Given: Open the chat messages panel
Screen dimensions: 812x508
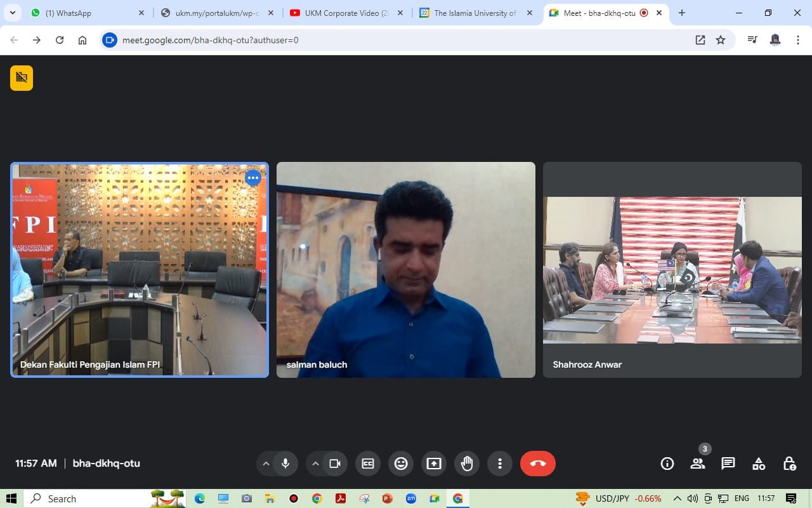Looking at the screenshot, I should (728, 464).
